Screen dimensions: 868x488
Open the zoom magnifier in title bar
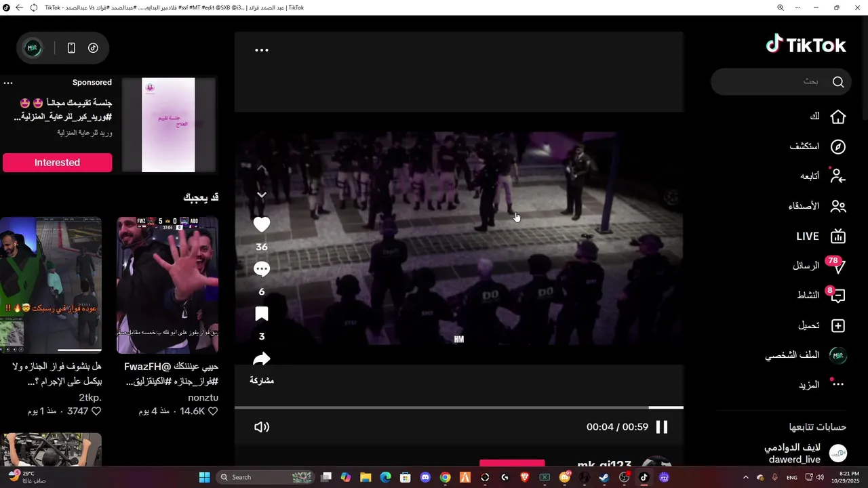point(780,7)
